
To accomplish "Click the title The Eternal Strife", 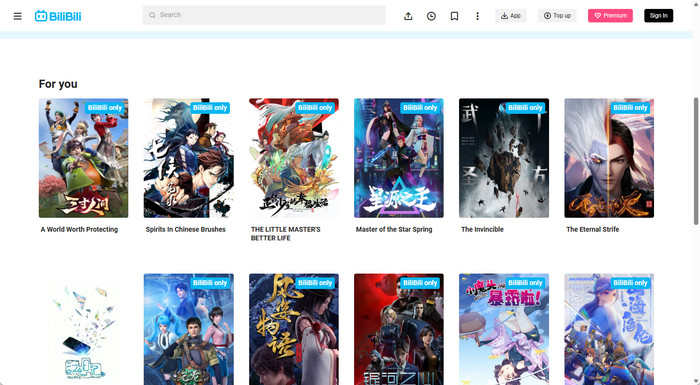I will 592,230.
